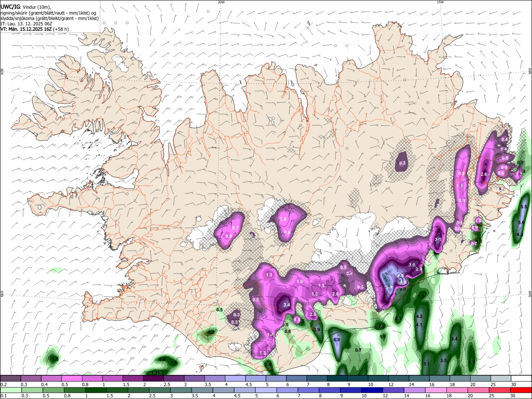Click the '1.0' snow value
The image size is (532, 399).
[x=300, y=281]
